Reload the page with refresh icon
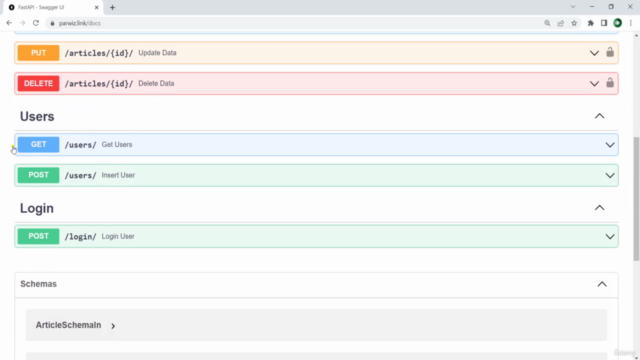Viewport: 640px width, 360px height. [36, 23]
